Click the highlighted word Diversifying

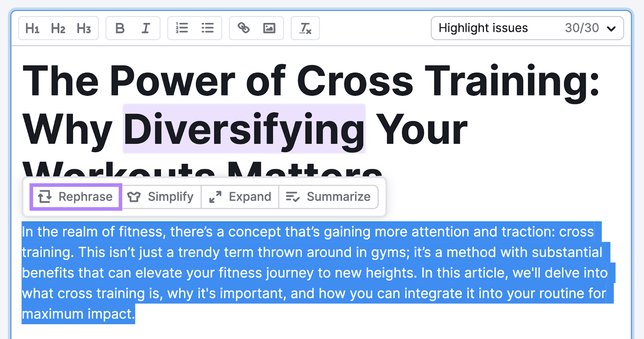(x=244, y=129)
